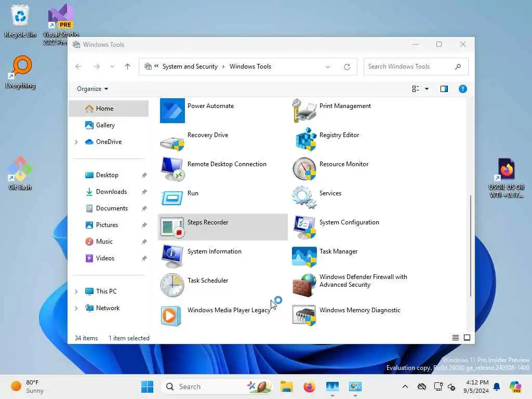The width and height of the screenshot is (532, 399).
Task: Open File Explorer from the taskbar
Action: pos(287,387)
